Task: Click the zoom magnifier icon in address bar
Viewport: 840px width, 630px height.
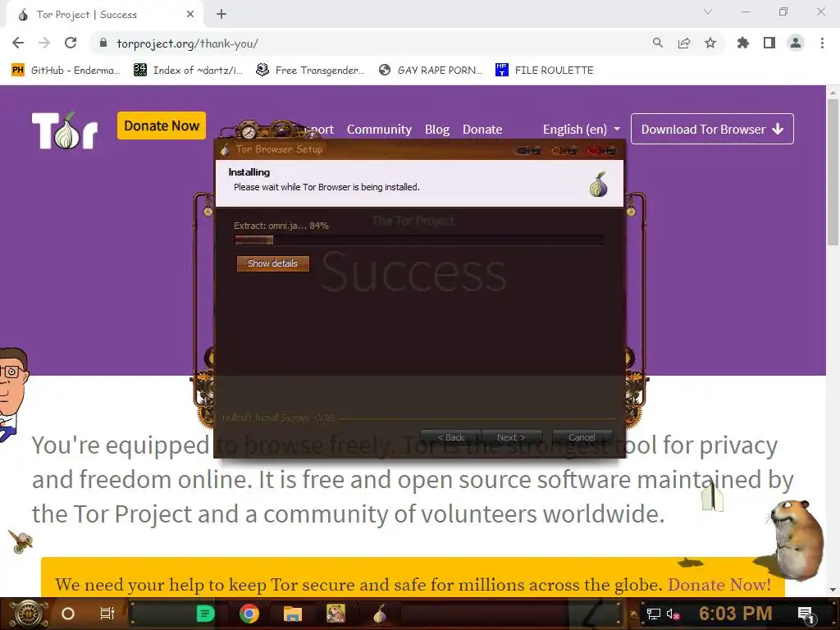Action: tap(657, 43)
